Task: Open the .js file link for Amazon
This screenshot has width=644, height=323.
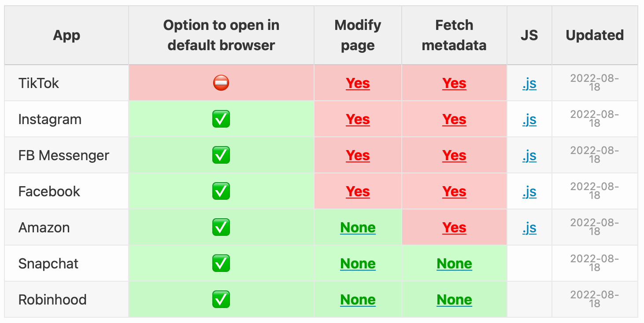Action: point(529,228)
